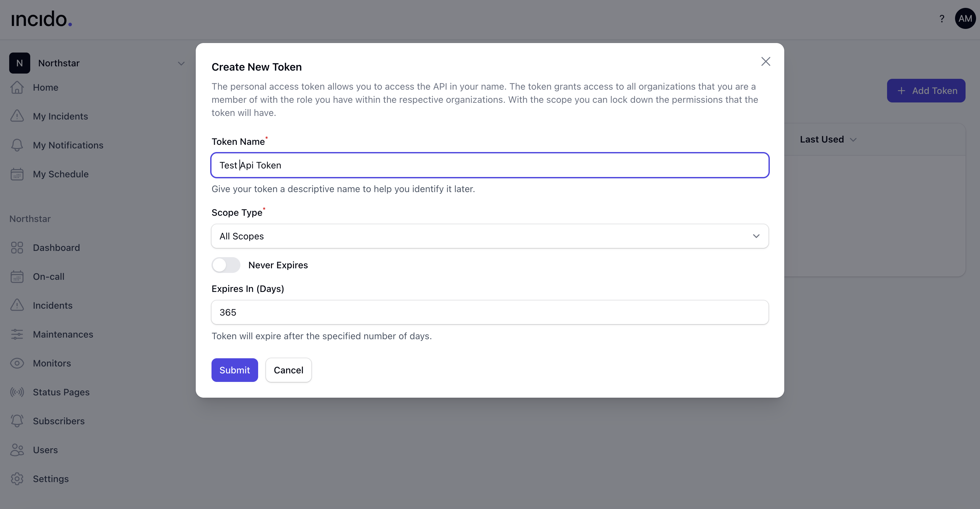Open the AM user avatar menu
Image resolution: width=980 pixels, height=509 pixels.
[x=965, y=19]
